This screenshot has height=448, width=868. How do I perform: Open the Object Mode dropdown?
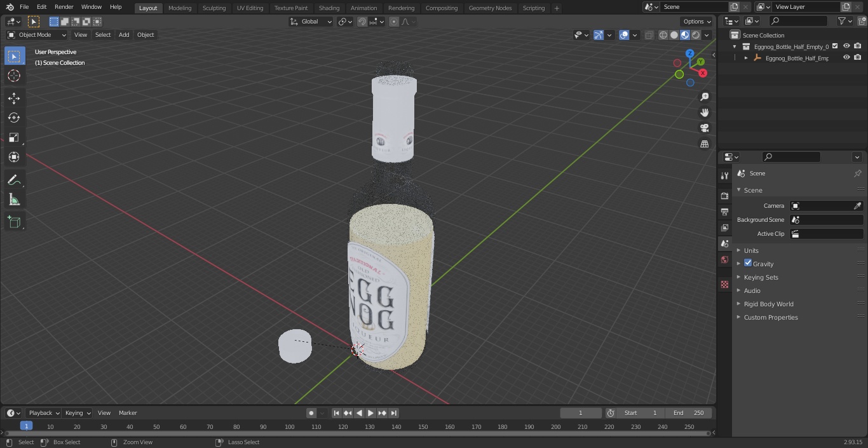37,35
